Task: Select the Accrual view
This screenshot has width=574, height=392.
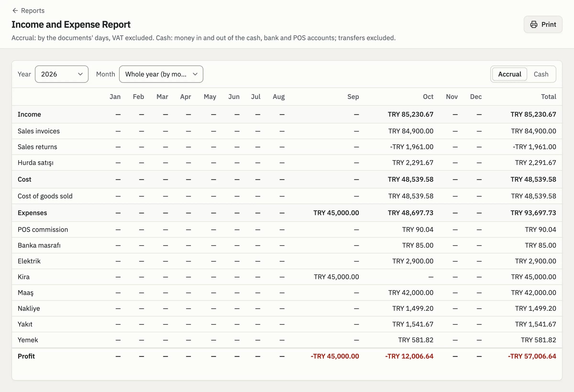Action: 509,74
